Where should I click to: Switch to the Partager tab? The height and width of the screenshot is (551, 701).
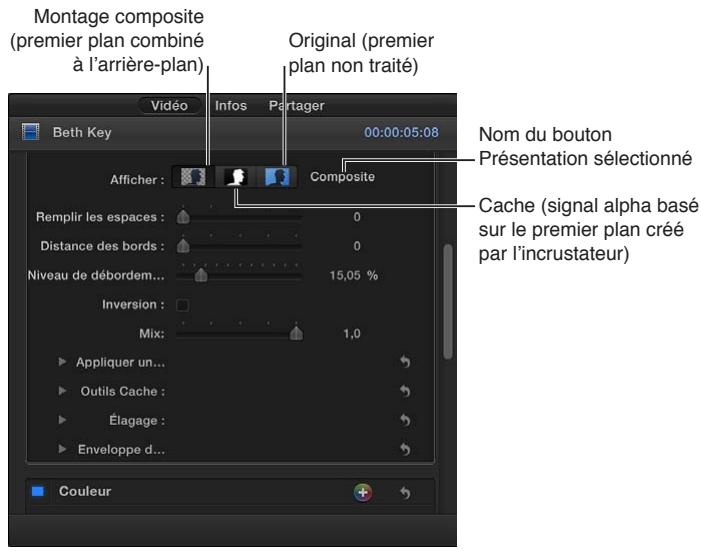pyautogui.click(x=296, y=106)
